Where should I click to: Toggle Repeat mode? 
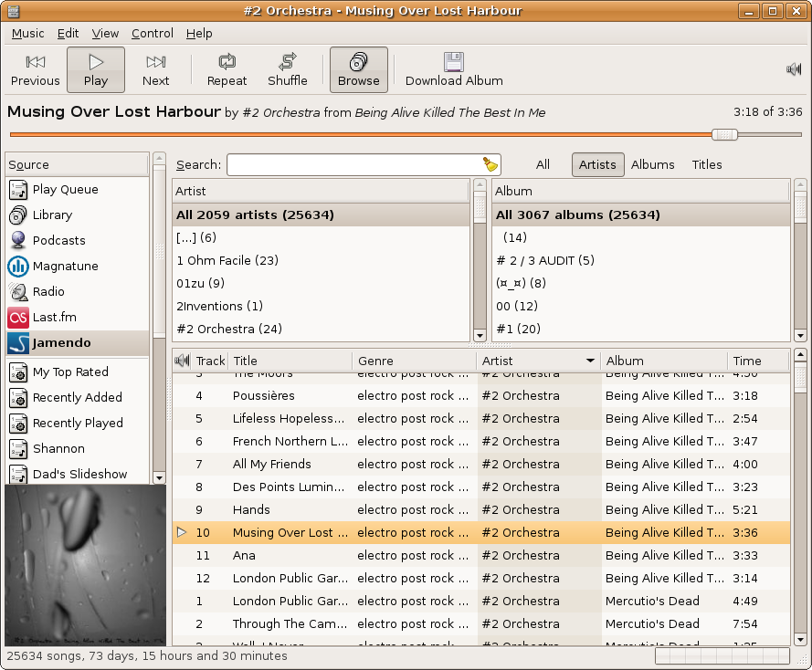click(227, 70)
